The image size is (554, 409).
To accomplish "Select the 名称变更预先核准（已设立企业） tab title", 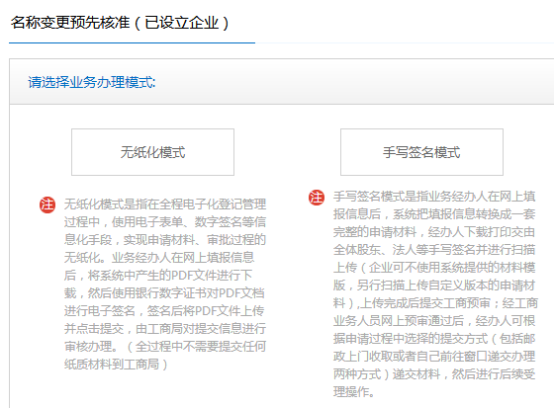I will pyautogui.click(x=120, y=23).
